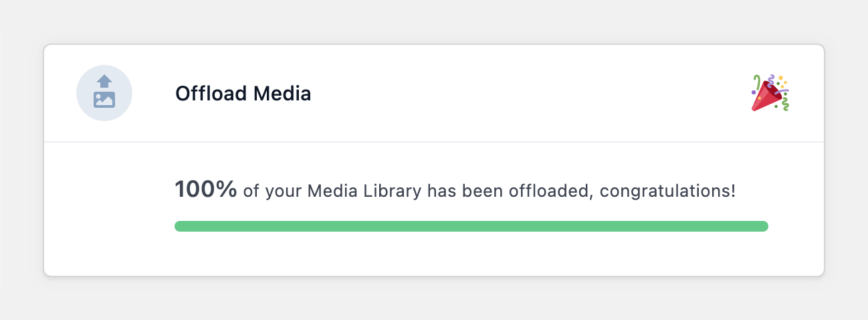
Task: Click the divider line below the panel header
Action: coord(434,142)
